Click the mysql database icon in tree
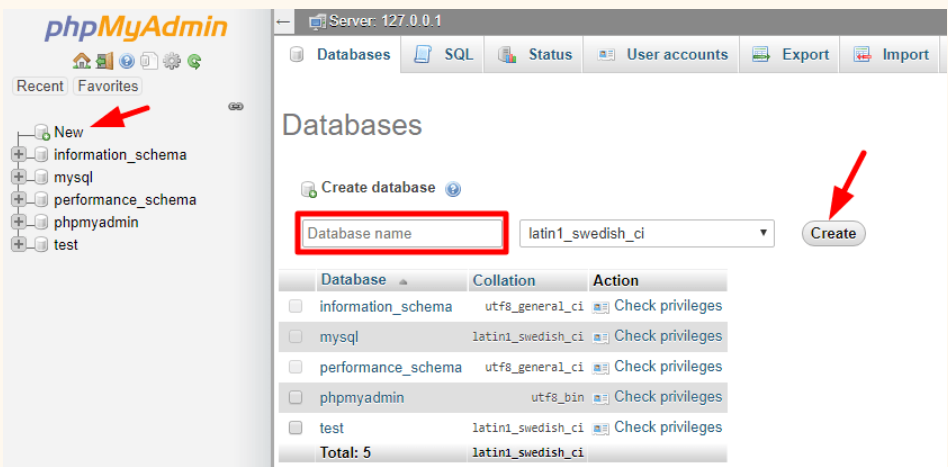The image size is (948, 467). tap(41, 177)
